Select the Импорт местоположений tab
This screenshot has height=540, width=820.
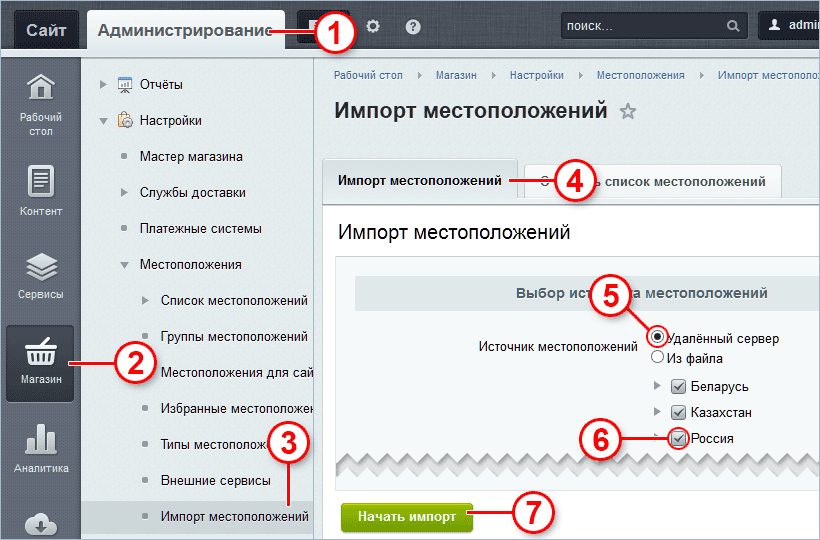pyautogui.click(x=420, y=181)
